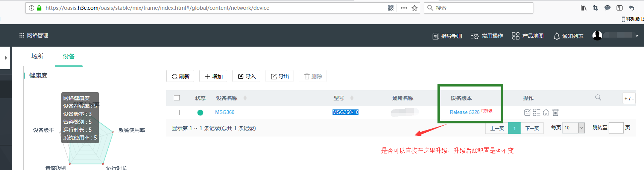The image size is (644, 170).
Task: Click the 导入 import button
Action: pyautogui.click(x=246, y=76)
